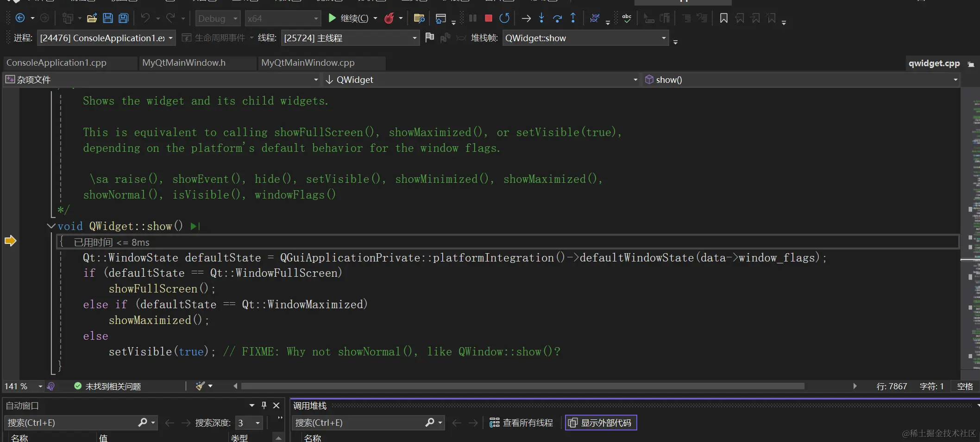Click the elapsed time <= 8ms PerfTip
Viewport: 980px width, 442px height.
point(112,243)
